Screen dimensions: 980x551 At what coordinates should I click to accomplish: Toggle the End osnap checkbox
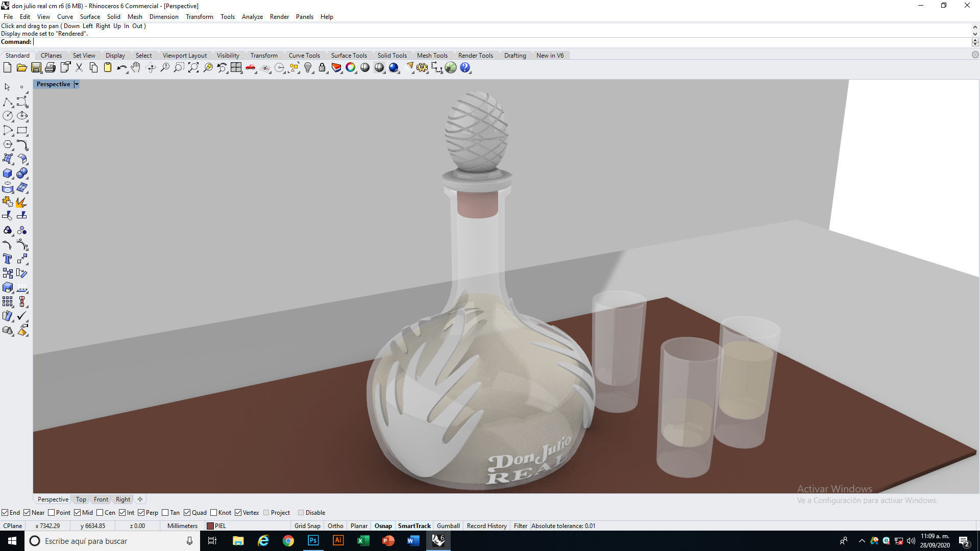(x=5, y=513)
